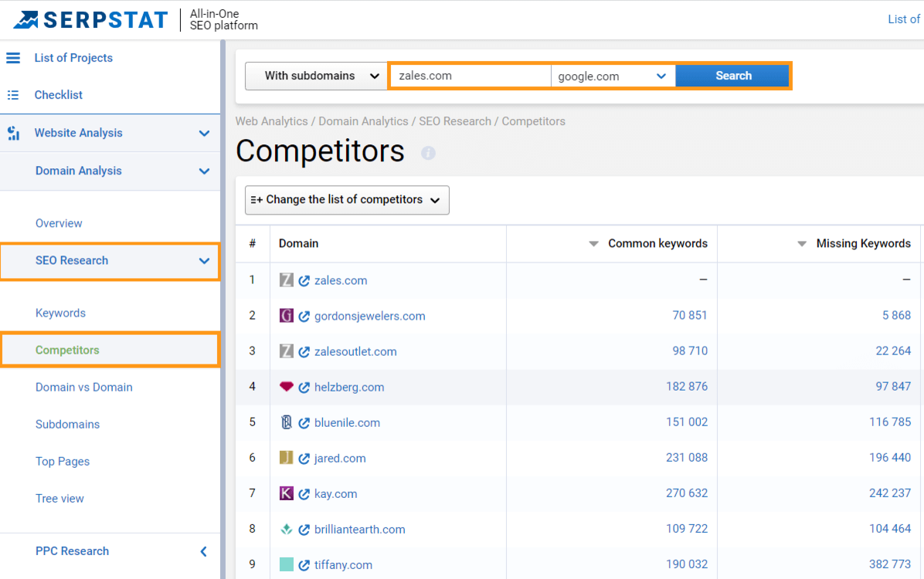Click SEO Research in breadcrumb

pos(455,121)
